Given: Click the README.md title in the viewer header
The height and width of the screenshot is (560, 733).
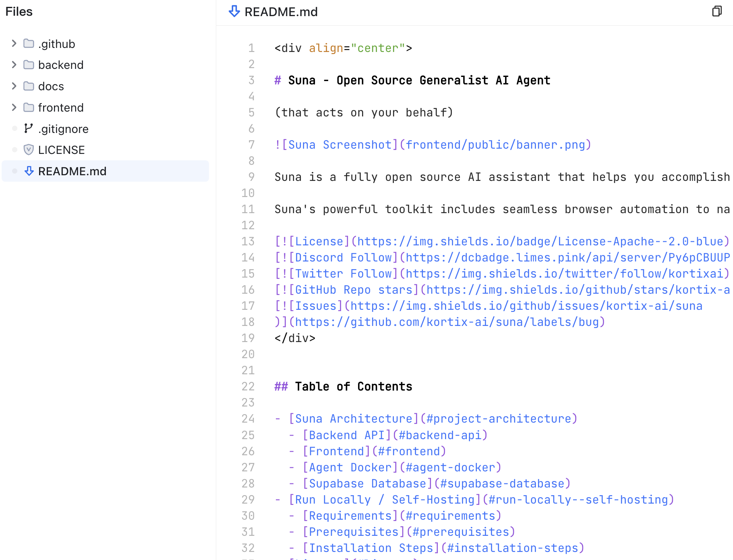Looking at the screenshot, I should (x=281, y=12).
